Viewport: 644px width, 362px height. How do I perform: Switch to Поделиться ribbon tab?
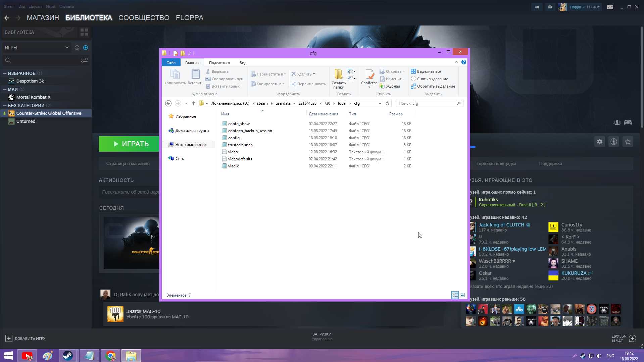click(219, 63)
